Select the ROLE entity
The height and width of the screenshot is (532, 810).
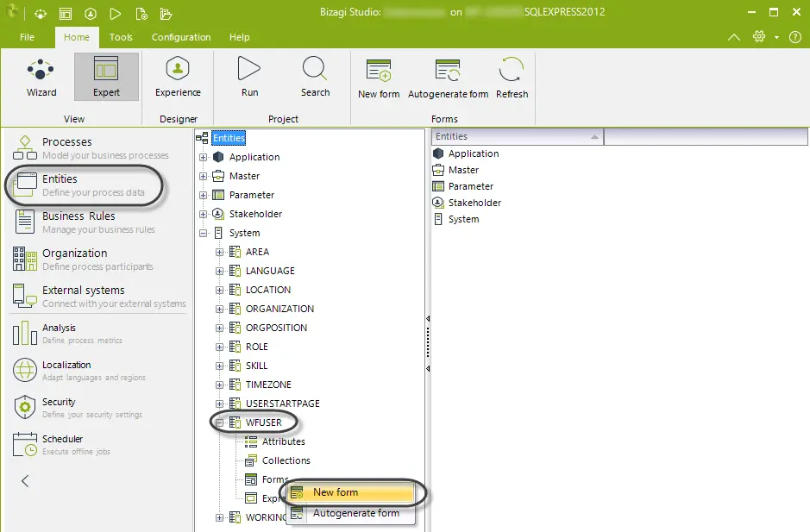257,347
